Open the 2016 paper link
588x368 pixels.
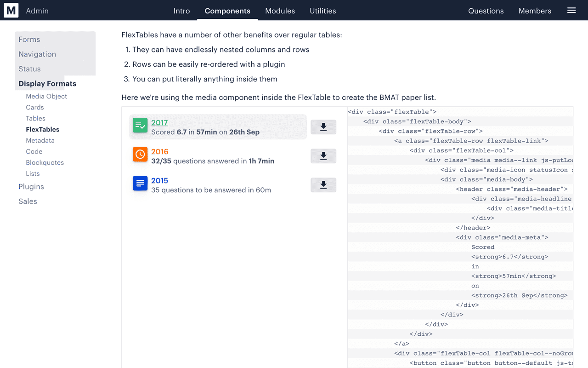click(160, 151)
